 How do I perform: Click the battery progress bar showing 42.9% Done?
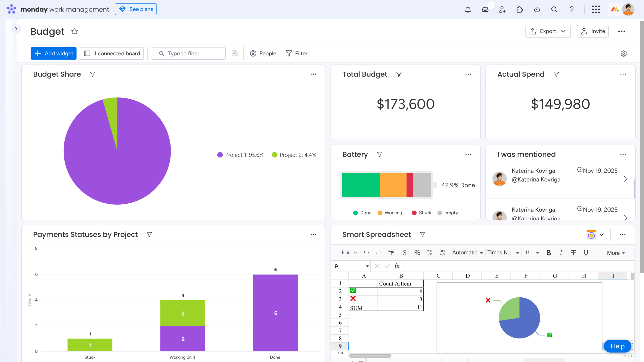click(387, 185)
